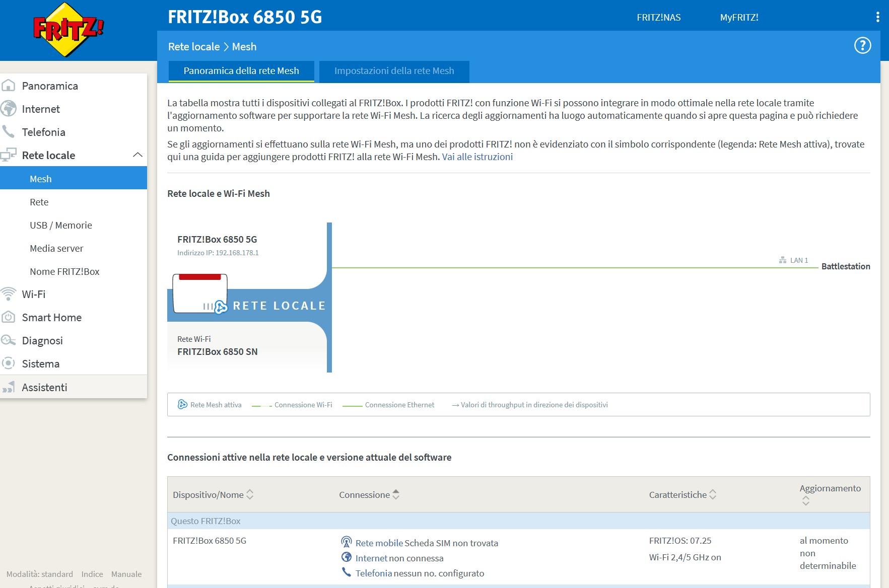This screenshot has width=889, height=588.
Task: Switch to Panoramica della rete Mesh tab
Action: (241, 71)
